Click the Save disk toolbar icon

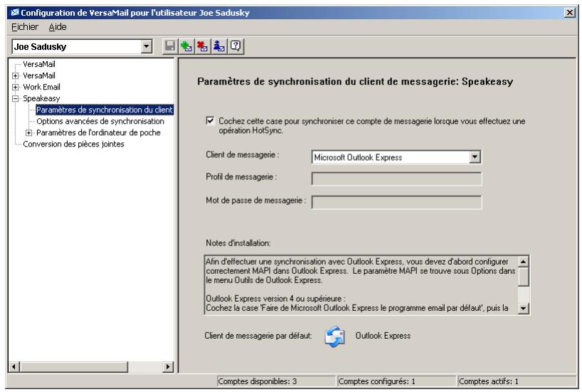[x=170, y=46]
